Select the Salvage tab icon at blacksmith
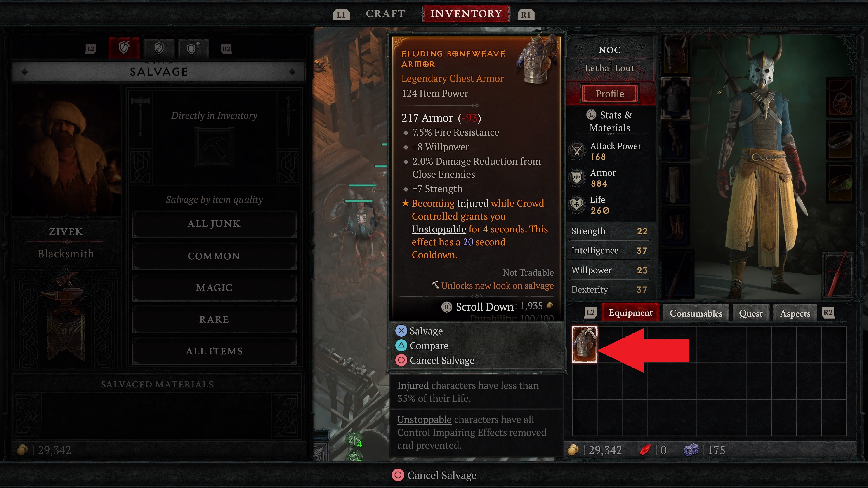Image resolution: width=868 pixels, height=488 pixels. (124, 48)
